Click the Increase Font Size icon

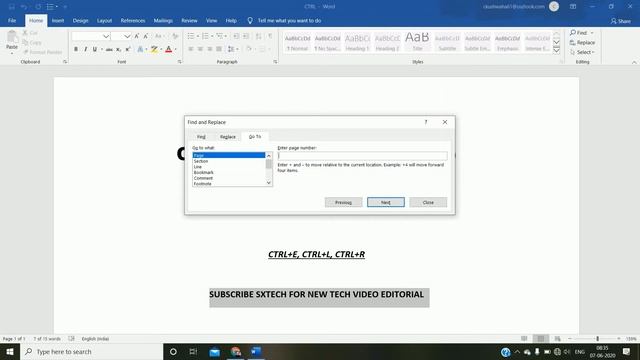137,36
